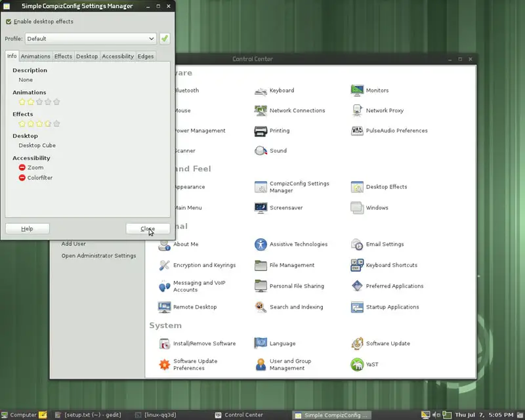Open Remote Desktop icon

click(164, 307)
